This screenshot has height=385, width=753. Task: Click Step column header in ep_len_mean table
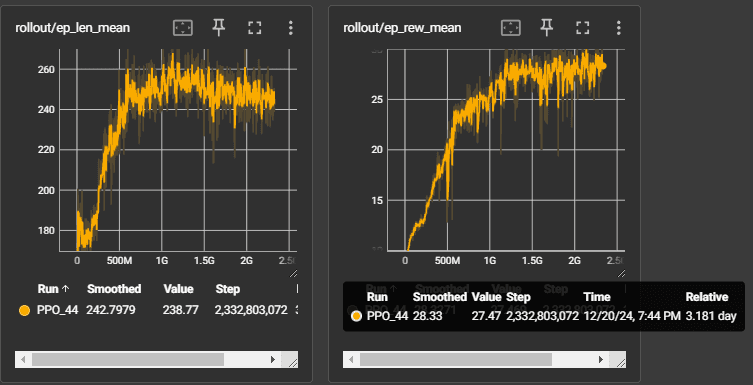point(228,289)
